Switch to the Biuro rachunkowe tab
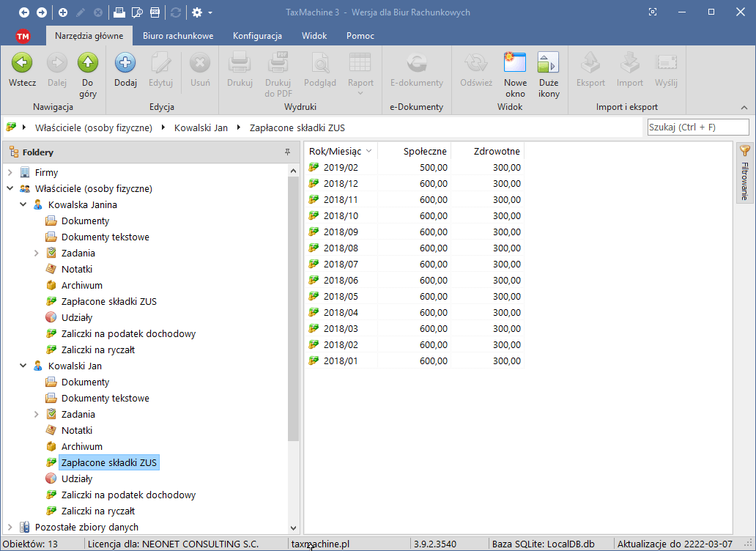Screen dimensions: 756x551 pos(178,36)
